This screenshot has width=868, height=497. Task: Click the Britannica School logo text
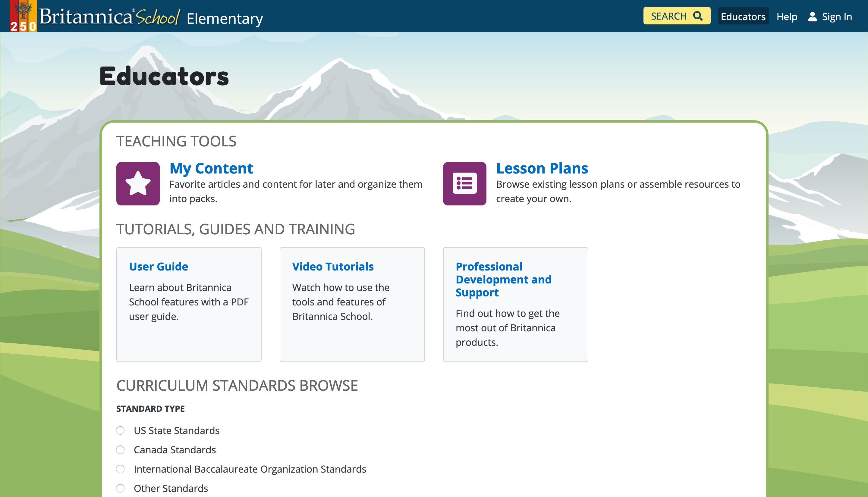[110, 17]
